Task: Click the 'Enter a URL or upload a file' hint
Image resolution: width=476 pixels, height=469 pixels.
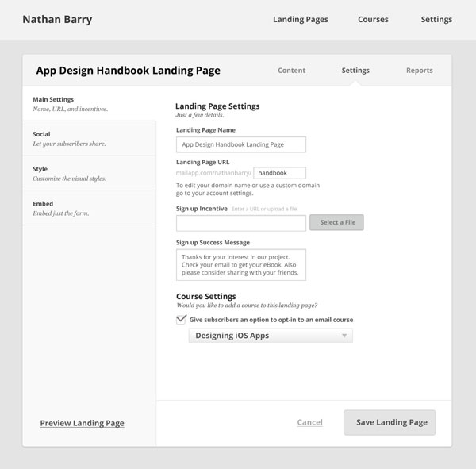Action: [x=264, y=209]
